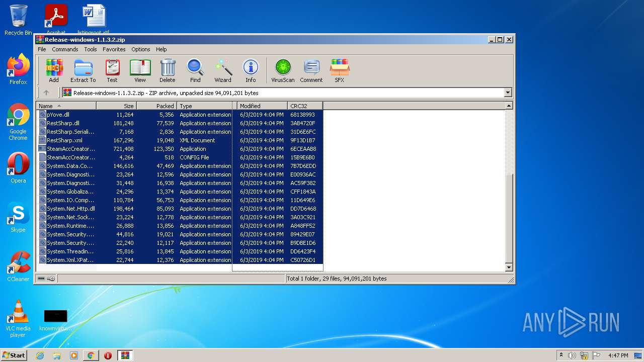Viewport: 644px width, 362px height.
Task: Sort by the Packed column header
Action: (156, 106)
